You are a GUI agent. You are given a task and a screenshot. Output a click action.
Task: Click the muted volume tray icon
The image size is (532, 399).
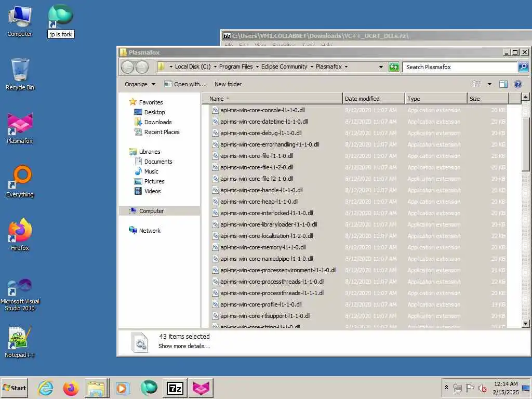[x=482, y=388]
